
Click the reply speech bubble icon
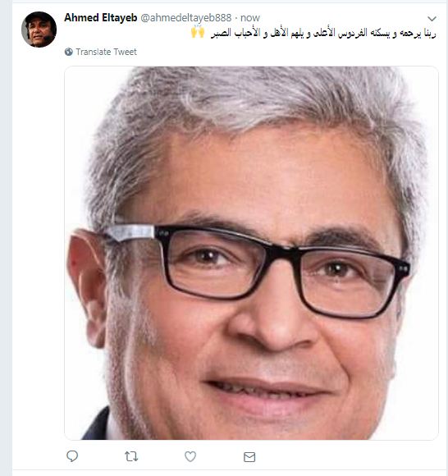click(x=72, y=456)
